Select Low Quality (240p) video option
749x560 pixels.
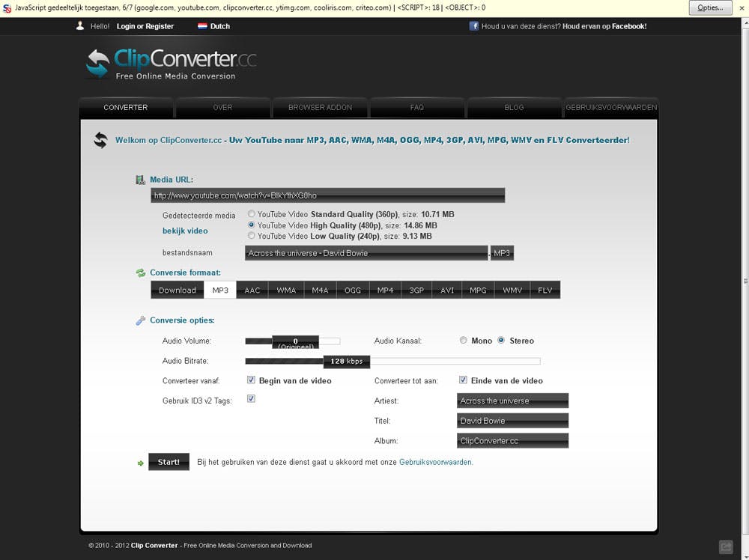[x=251, y=235]
